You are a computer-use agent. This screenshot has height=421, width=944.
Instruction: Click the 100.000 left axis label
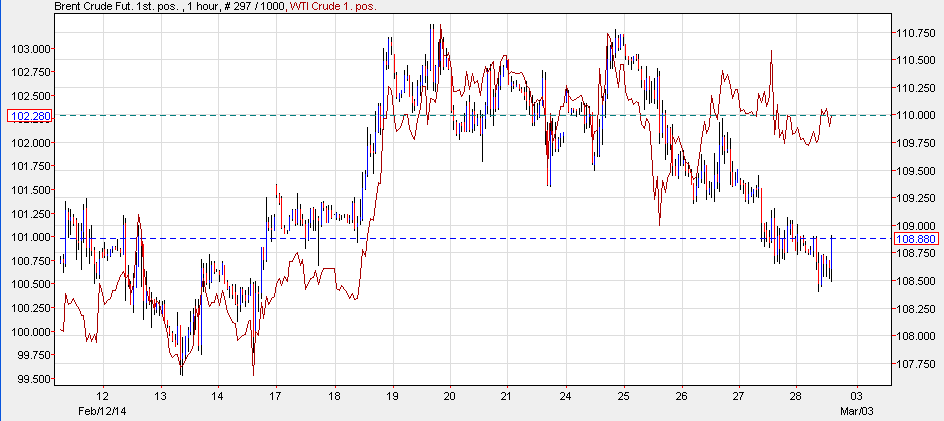click(30, 332)
